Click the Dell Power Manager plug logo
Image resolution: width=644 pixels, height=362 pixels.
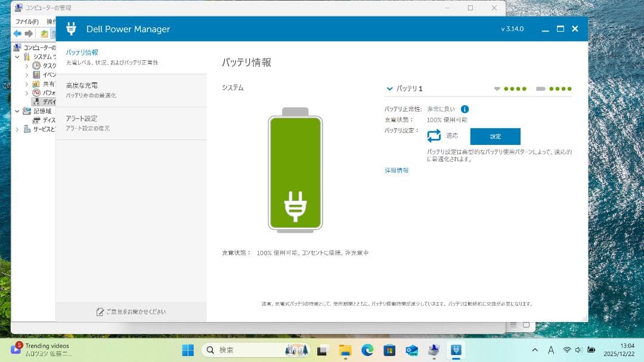72,29
